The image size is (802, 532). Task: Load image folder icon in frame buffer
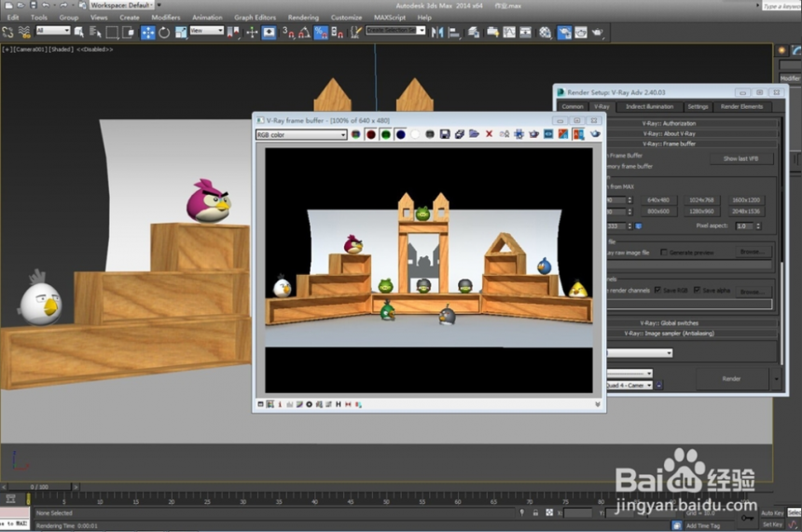[x=474, y=134]
